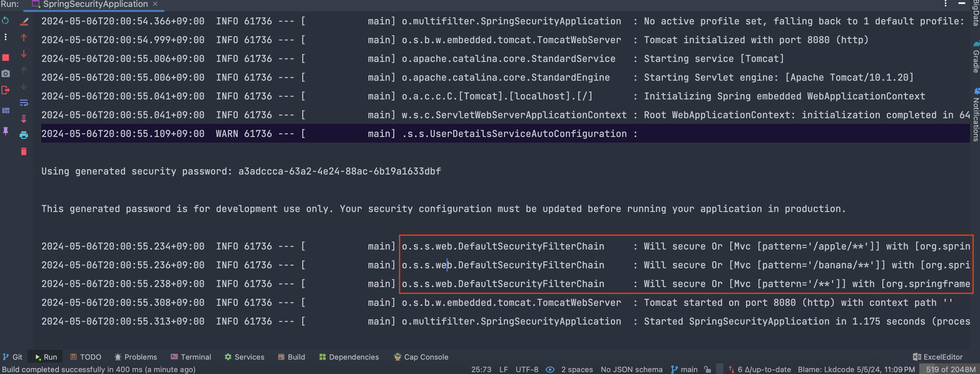980x374 pixels.
Task: Click the gray next occurrence down arrow
Action: click(23, 86)
